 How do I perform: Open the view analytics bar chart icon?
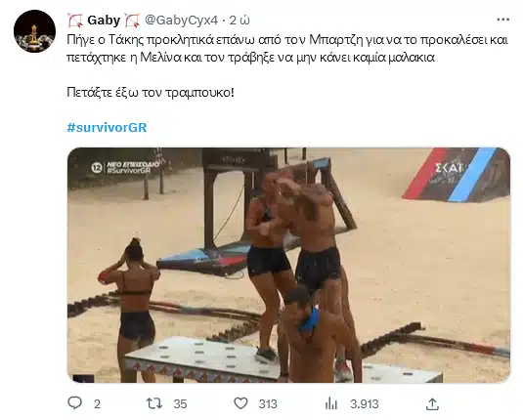(x=330, y=403)
